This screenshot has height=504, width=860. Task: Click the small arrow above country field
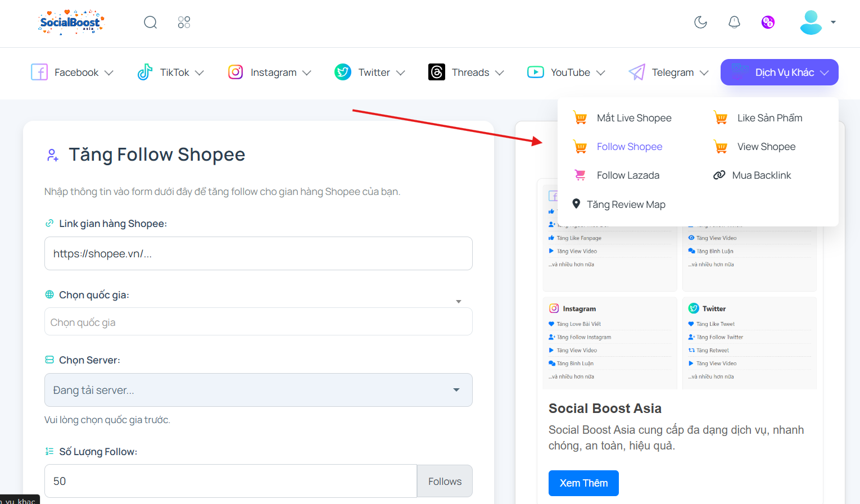coord(459,302)
